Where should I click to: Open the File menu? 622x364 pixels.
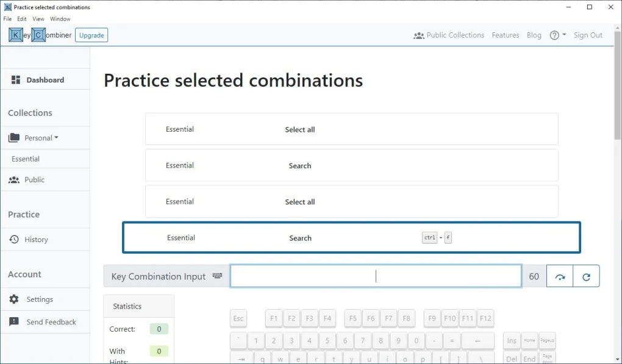(x=7, y=19)
